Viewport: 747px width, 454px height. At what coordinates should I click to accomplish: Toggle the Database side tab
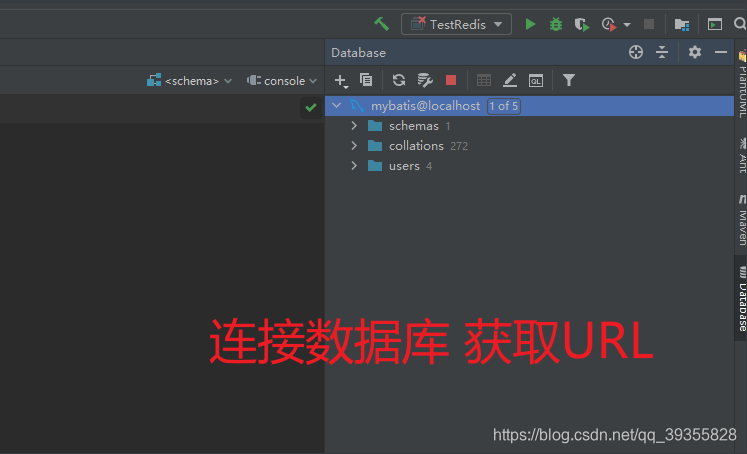click(x=742, y=299)
